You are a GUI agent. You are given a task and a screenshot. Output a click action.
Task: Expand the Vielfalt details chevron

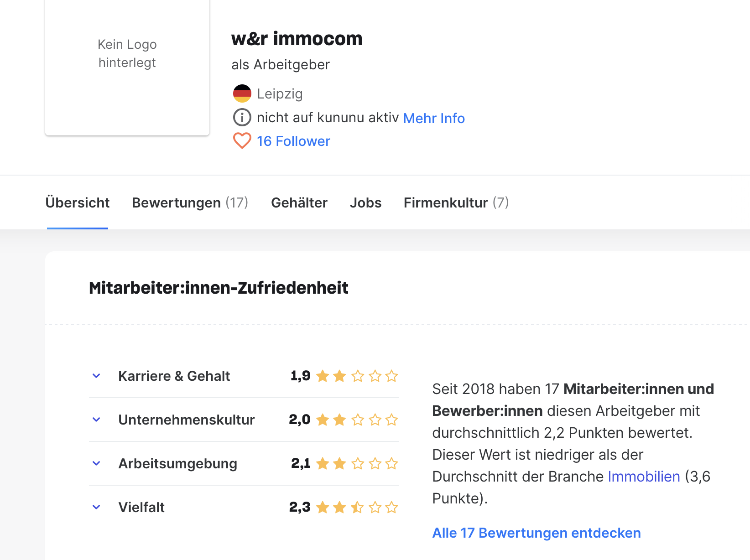point(96,508)
